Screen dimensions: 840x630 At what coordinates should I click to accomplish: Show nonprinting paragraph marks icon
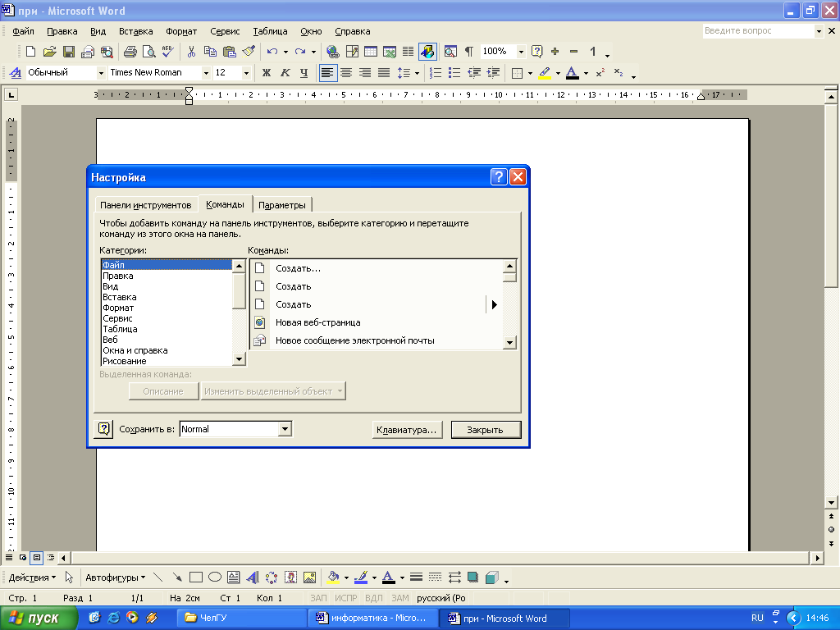pos(469,52)
